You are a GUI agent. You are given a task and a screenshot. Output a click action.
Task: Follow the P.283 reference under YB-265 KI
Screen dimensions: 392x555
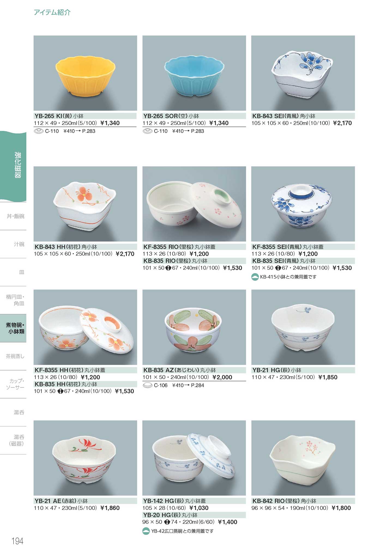(x=89, y=131)
